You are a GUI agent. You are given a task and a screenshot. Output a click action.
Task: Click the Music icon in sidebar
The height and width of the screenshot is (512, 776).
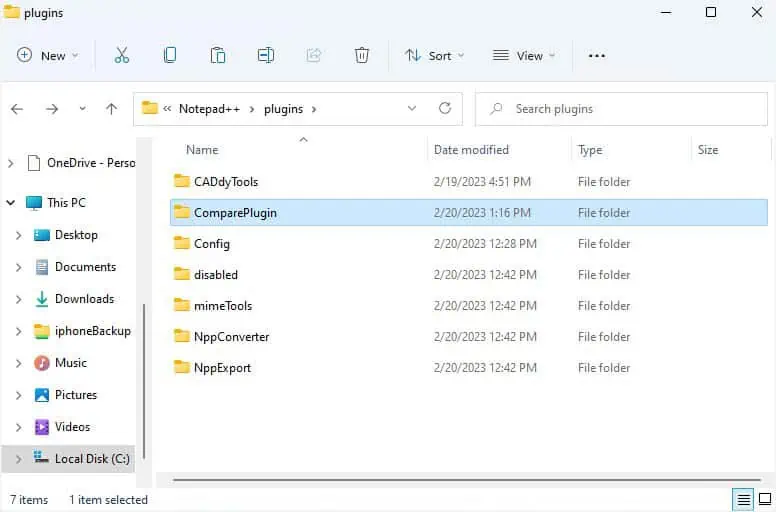click(x=42, y=363)
